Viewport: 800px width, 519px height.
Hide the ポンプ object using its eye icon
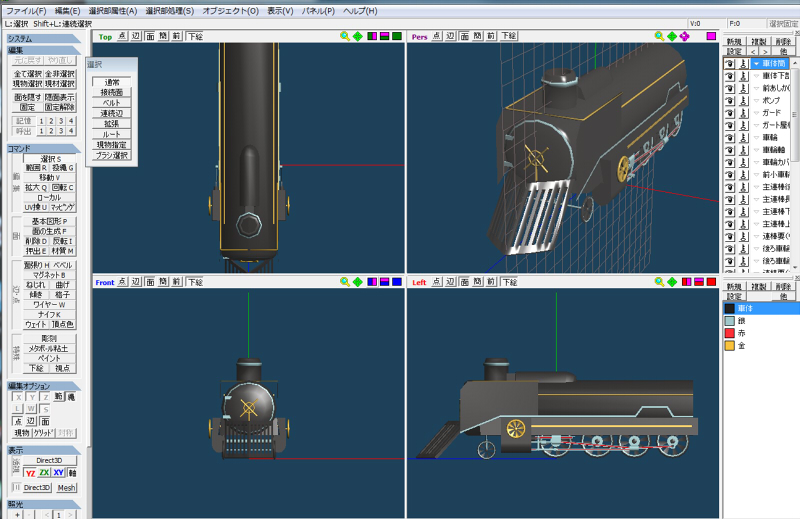730,101
